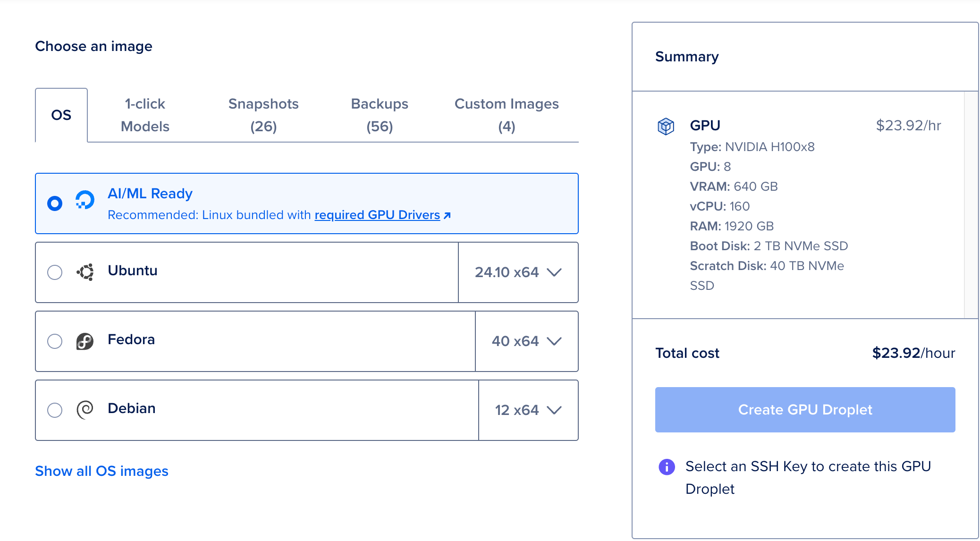This screenshot has height=541, width=980.
Task: Click the VRAM: 640 GB line
Action: pyautogui.click(x=734, y=186)
